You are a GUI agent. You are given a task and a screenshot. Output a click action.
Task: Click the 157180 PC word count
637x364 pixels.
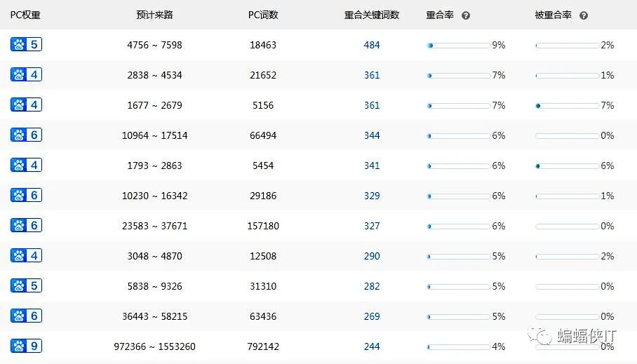(x=263, y=226)
